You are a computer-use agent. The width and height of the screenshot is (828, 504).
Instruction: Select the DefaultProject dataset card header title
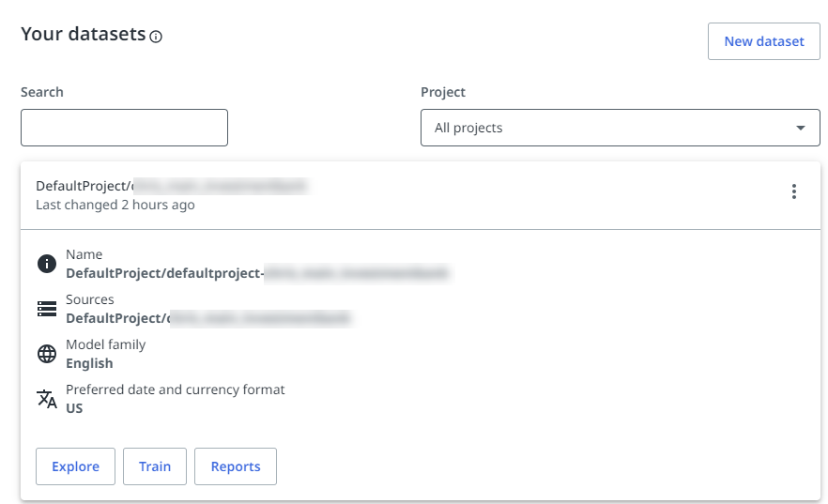(x=171, y=186)
